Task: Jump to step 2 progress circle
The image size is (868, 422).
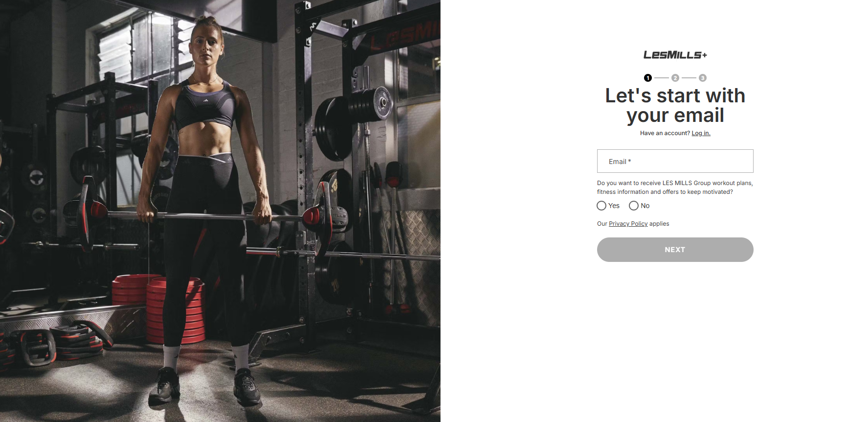Action: (x=675, y=78)
